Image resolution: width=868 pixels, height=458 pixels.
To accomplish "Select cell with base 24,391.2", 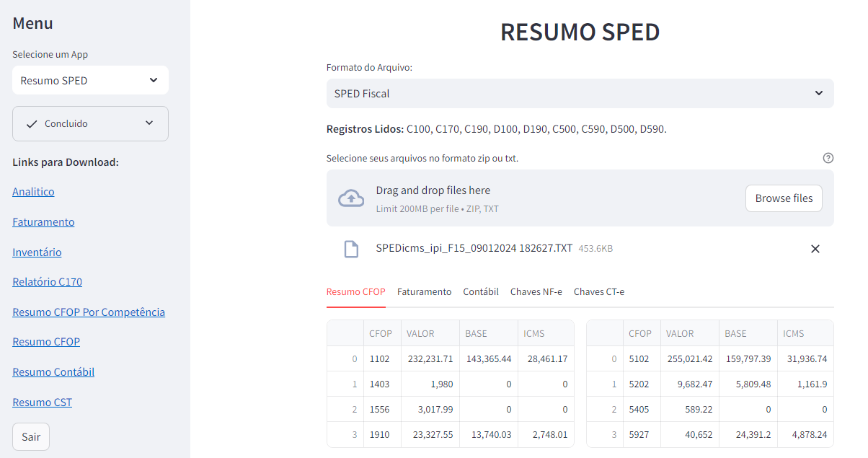I will click(748, 434).
